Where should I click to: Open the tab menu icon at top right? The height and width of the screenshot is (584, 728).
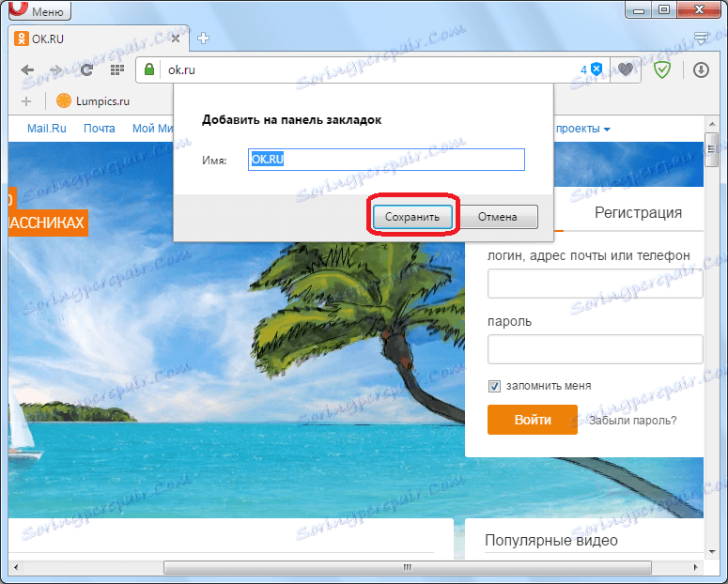point(701,38)
